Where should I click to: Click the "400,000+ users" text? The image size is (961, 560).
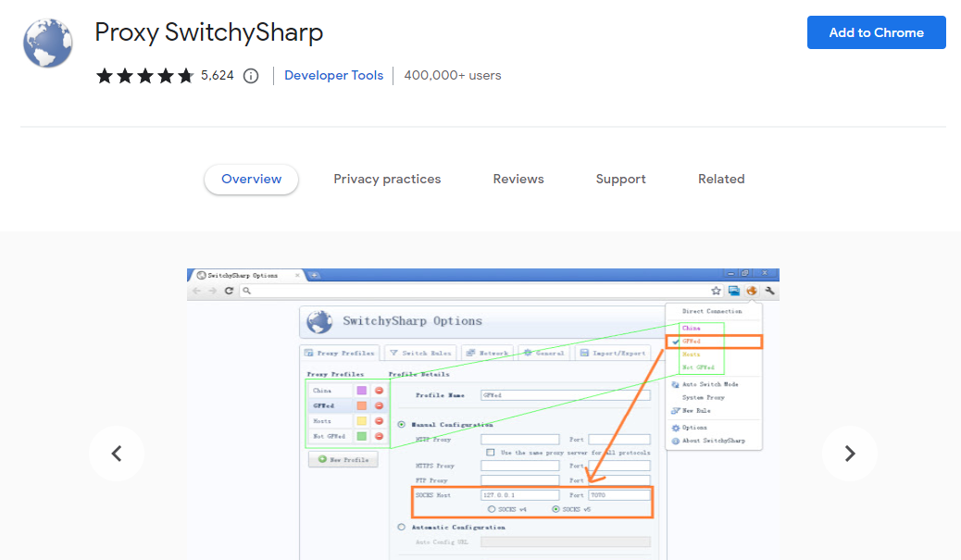pos(453,75)
